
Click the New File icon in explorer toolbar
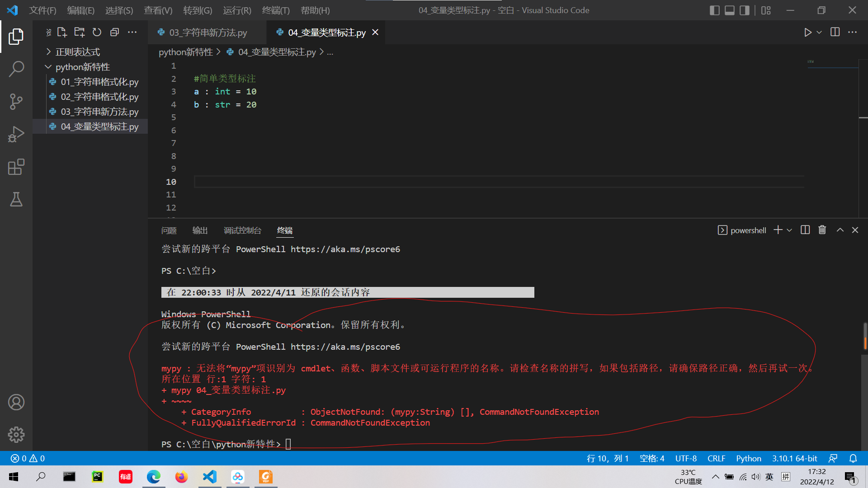[x=62, y=32]
